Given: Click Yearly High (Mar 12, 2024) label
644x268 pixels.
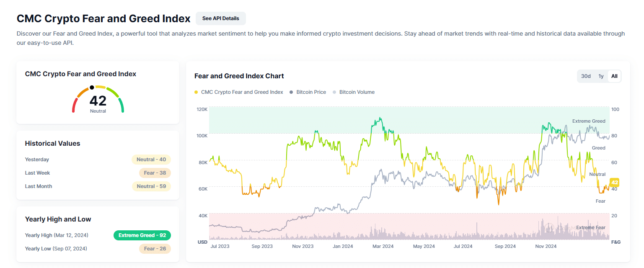Looking at the screenshot, I should tap(57, 235).
